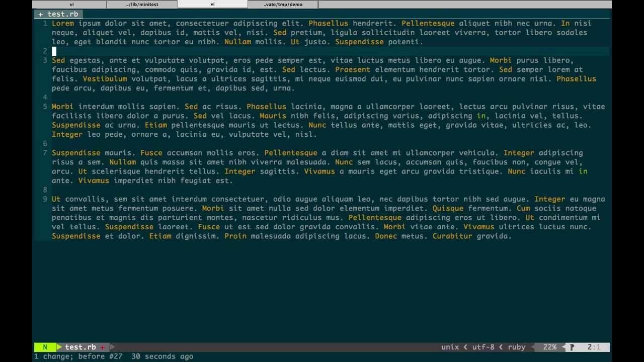644x362 pixels.
Task: Click line number 9 in the gutter
Action: coord(45,199)
